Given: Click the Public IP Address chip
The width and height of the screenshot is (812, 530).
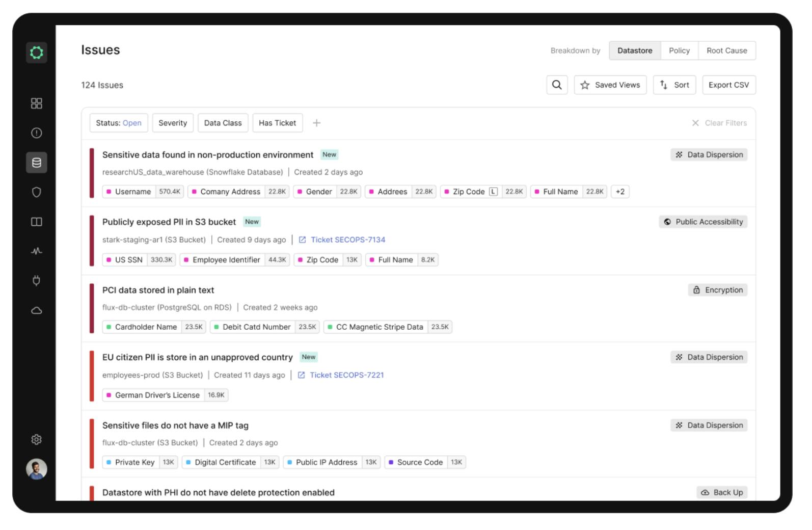Looking at the screenshot, I should [332, 462].
